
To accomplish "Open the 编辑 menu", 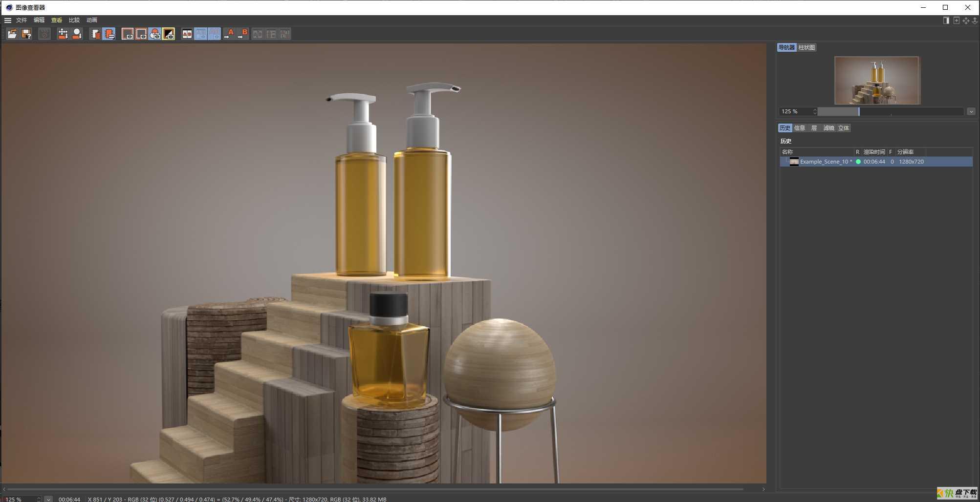I will tap(39, 20).
